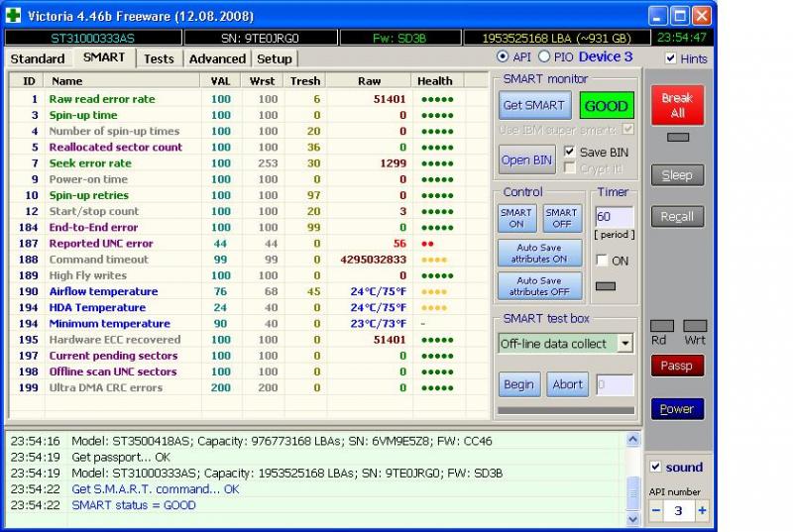
Task: Click the Rd activity indicator
Action: (x=661, y=326)
